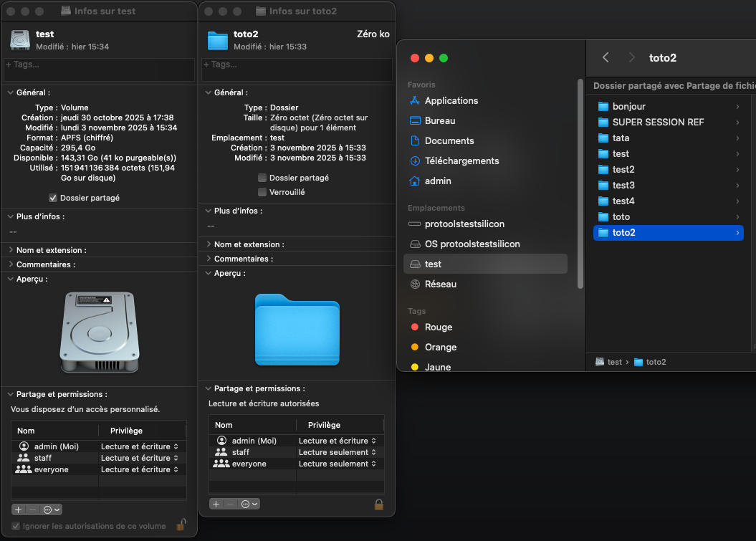Toggle Dossier partagé checkbox in toto2 info
The height and width of the screenshot is (541, 756).
coord(262,178)
